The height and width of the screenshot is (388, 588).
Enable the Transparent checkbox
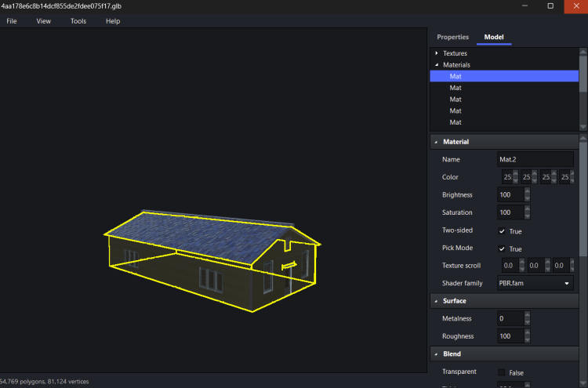point(502,372)
